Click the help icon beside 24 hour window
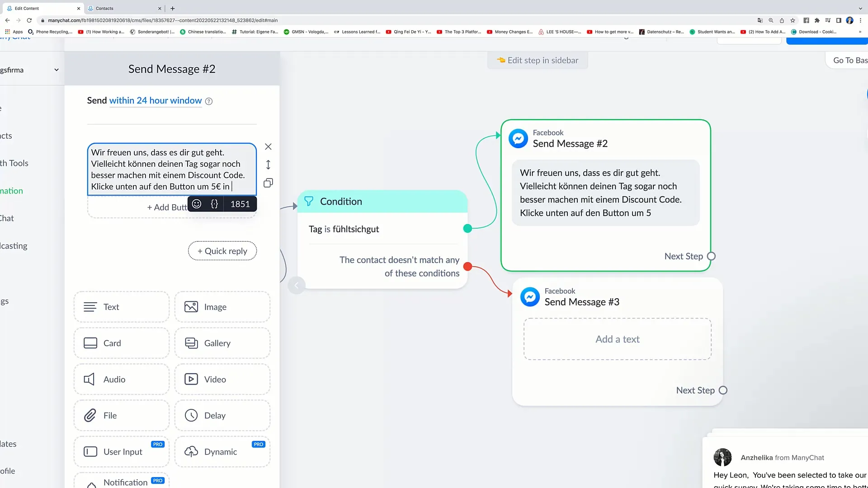868x488 pixels. [209, 101]
